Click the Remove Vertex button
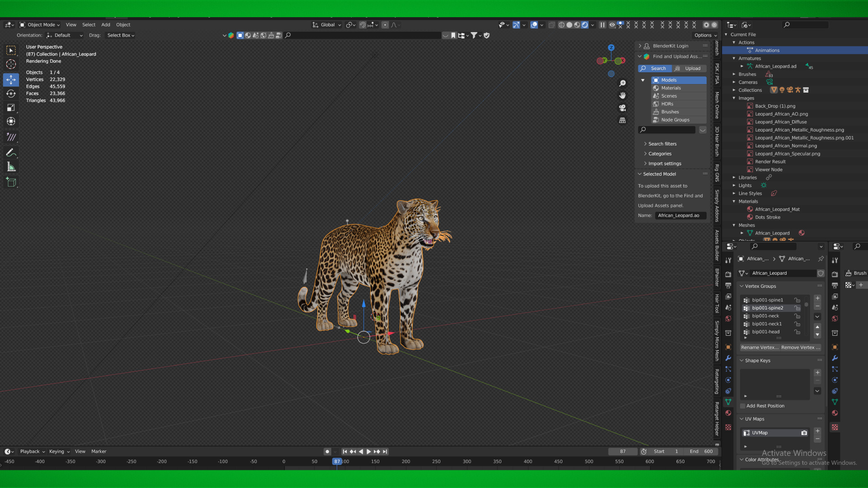This screenshot has width=868, height=488. tap(800, 347)
